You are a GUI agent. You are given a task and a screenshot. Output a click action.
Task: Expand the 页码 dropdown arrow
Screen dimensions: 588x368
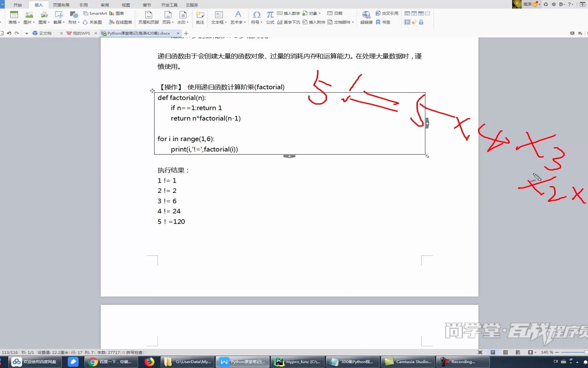[173, 22]
